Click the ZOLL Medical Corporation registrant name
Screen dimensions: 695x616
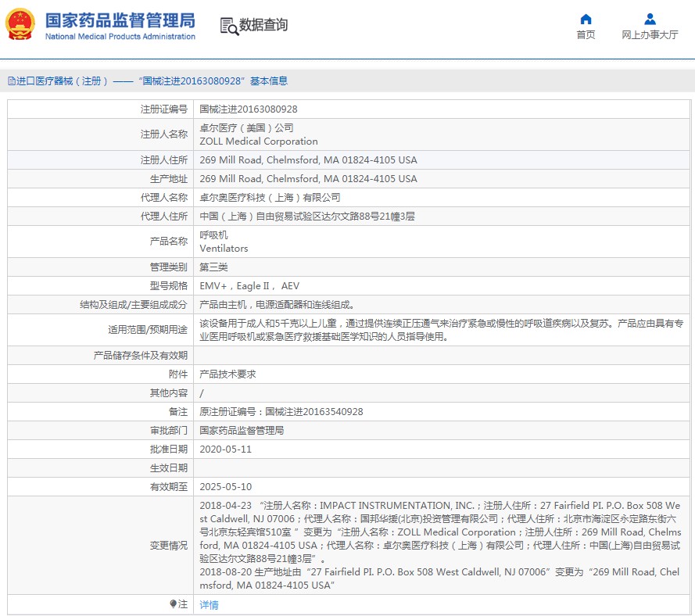click(x=259, y=141)
